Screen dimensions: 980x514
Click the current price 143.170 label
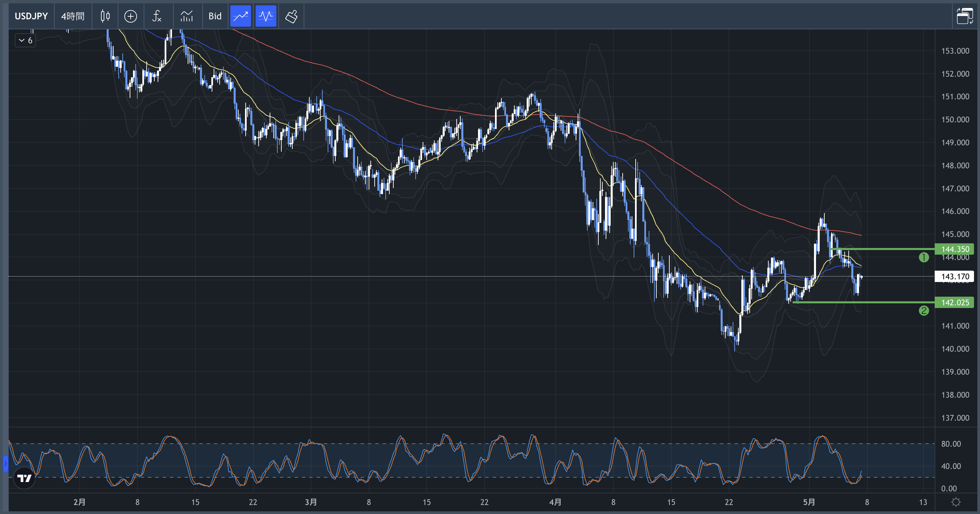click(954, 277)
